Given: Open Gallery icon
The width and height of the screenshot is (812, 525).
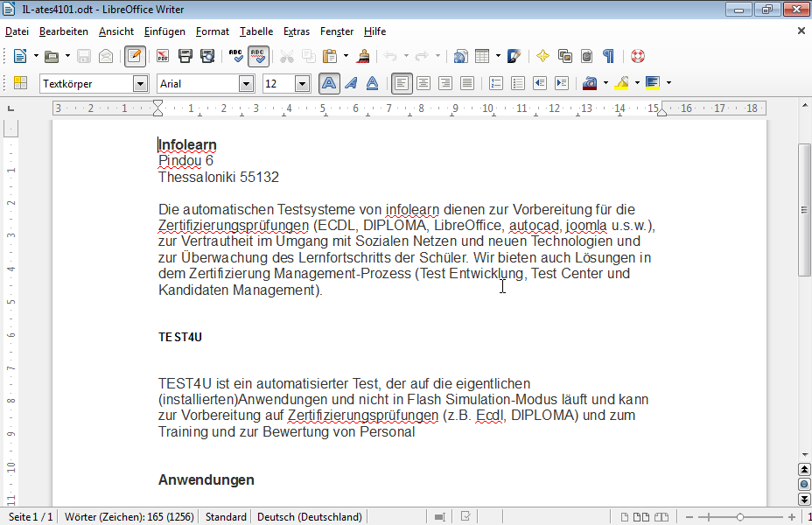Looking at the screenshot, I should coord(565,56).
